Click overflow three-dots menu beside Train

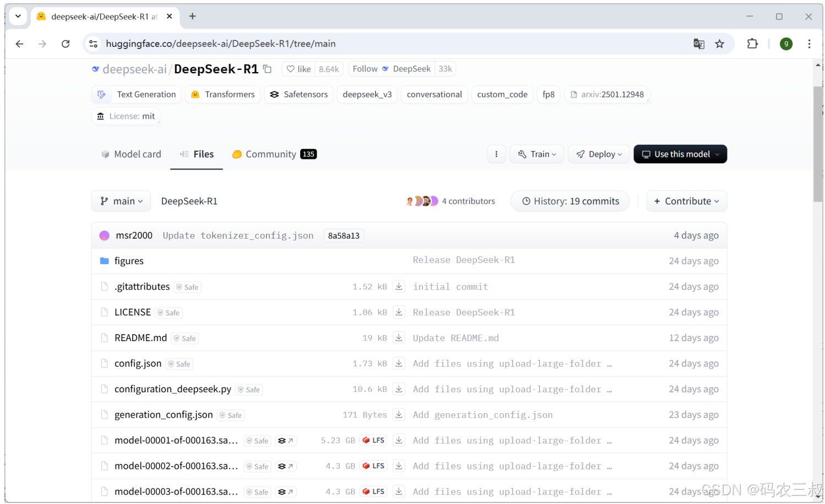496,154
